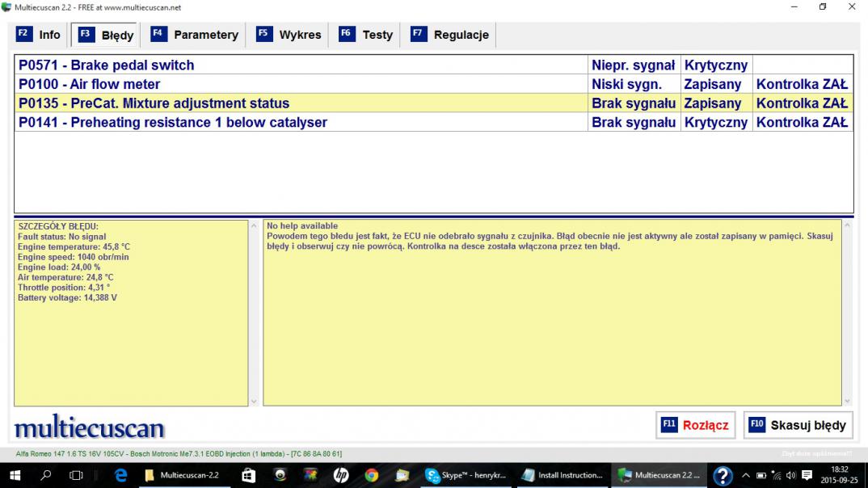The image size is (868, 488).
Task: Select the P0141 Preheating resistance row
Action: [x=434, y=122]
